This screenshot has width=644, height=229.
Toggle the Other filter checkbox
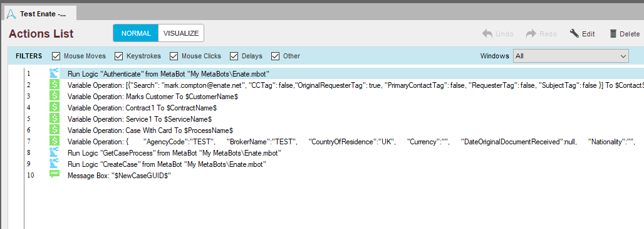point(275,56)
